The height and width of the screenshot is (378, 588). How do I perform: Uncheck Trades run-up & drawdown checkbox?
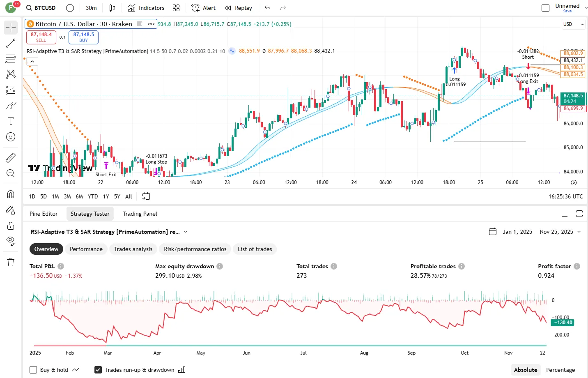98,370
